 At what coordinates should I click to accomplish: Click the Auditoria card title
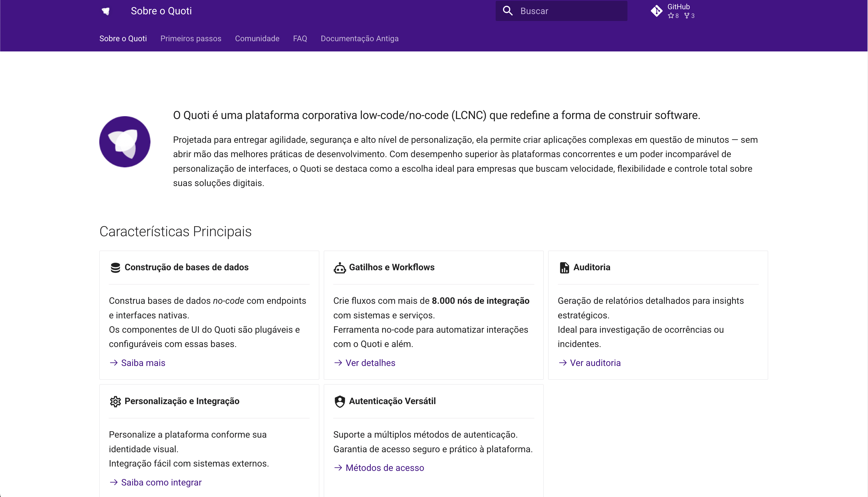pos(592,267)
